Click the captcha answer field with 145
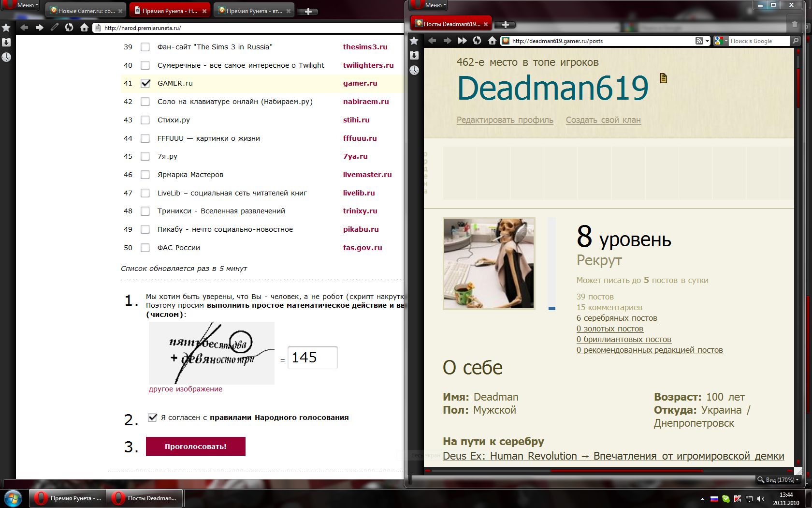The width and height of the screenshot is (812, 508). 312,358
